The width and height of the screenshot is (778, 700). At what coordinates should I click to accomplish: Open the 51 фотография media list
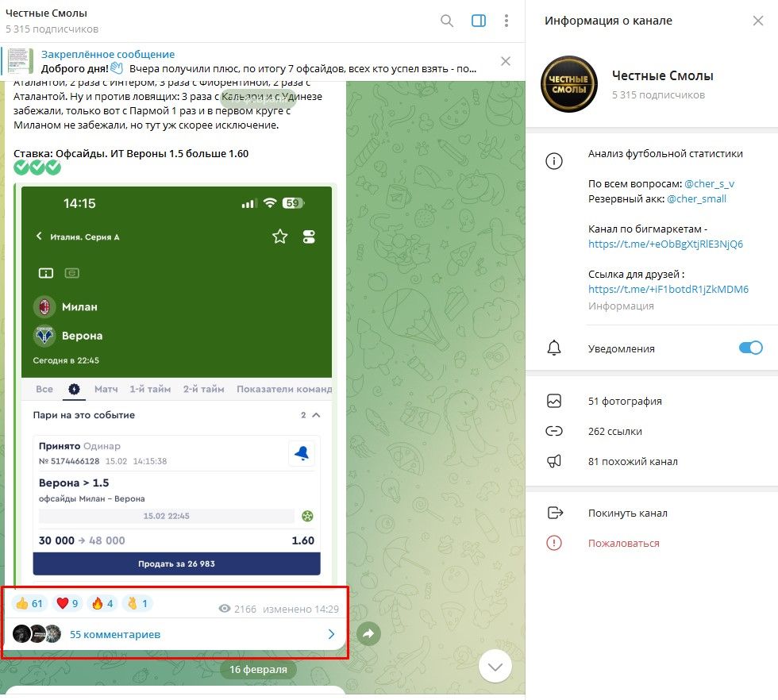[x=625, y=402]
